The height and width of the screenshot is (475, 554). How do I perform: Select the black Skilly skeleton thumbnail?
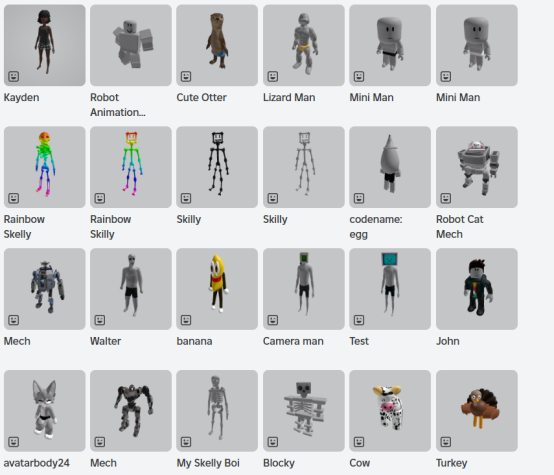[217, 167]
